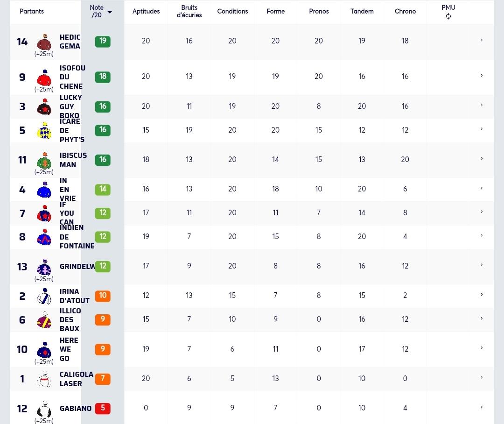The width and height of the screenshot is (504, 424).
Task: Click Icare de Phyt's yellow checkered silk icon
Action: [x=44, y=131]
